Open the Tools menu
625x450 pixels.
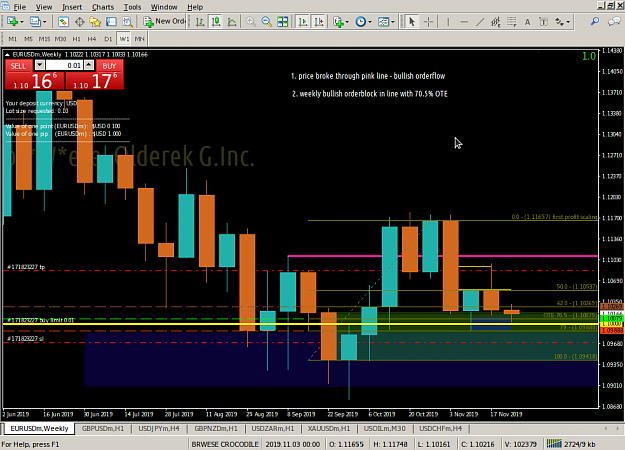pos(132,7)
